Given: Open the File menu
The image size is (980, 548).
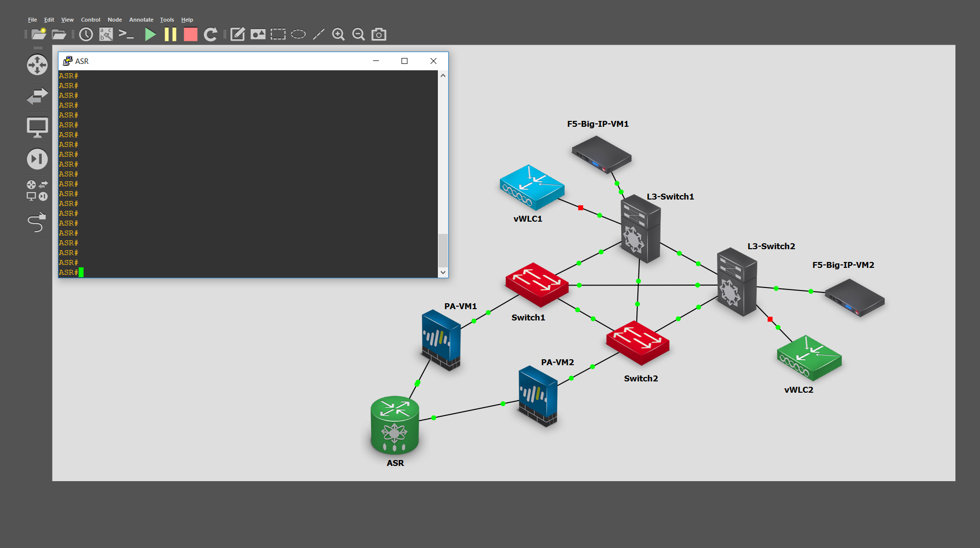Looking at the screenshot, I should (32, 20).
